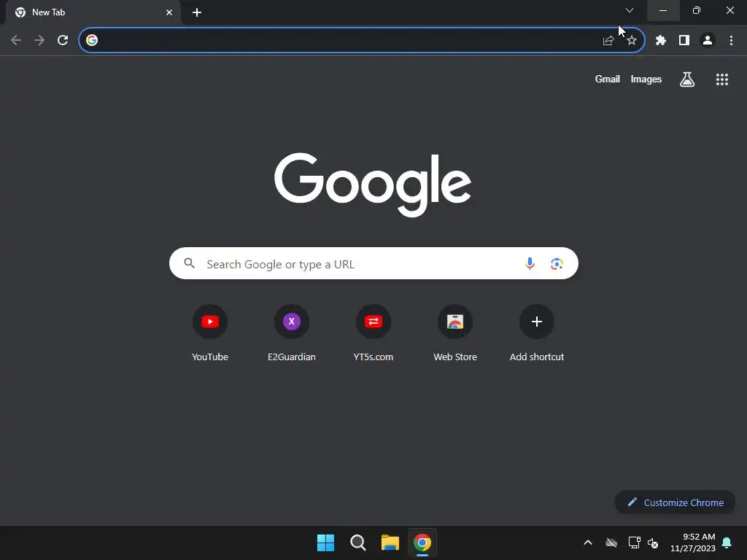Show hidden system tray icons
This screenshot has height=560, width=747.
[588, 542]
